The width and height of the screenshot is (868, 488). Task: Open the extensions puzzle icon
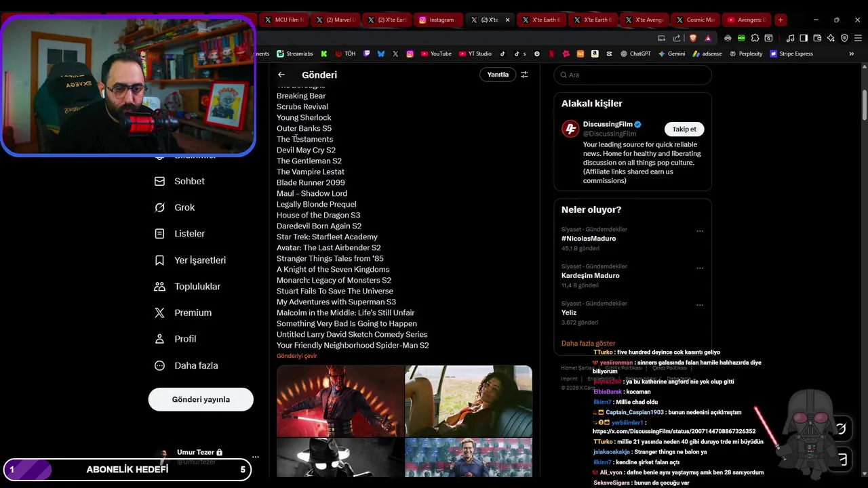pos(755,38)
